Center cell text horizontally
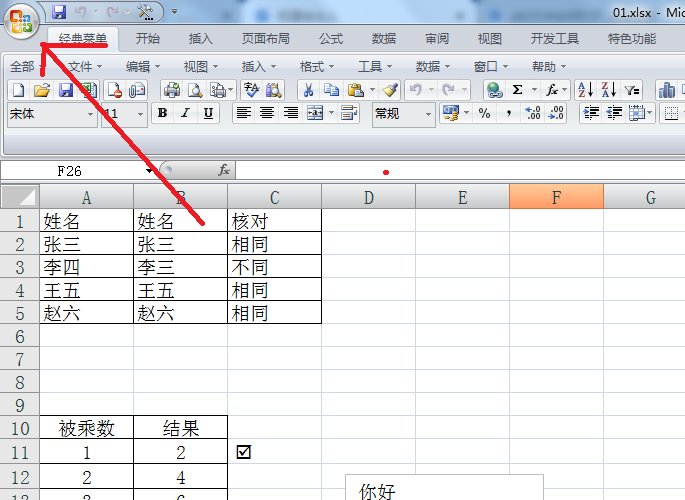 pyautogui.click(x=267, y=114)
